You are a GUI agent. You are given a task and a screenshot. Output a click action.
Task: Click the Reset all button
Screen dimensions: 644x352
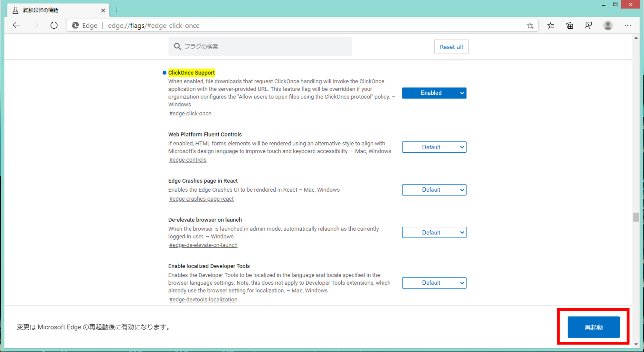451,47
